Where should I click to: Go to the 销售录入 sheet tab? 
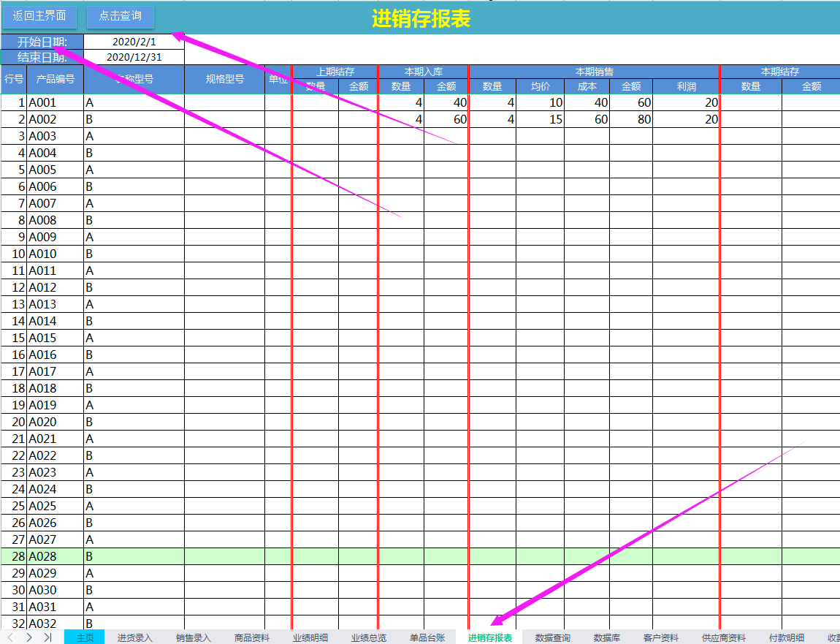click(x=194, y=637)
